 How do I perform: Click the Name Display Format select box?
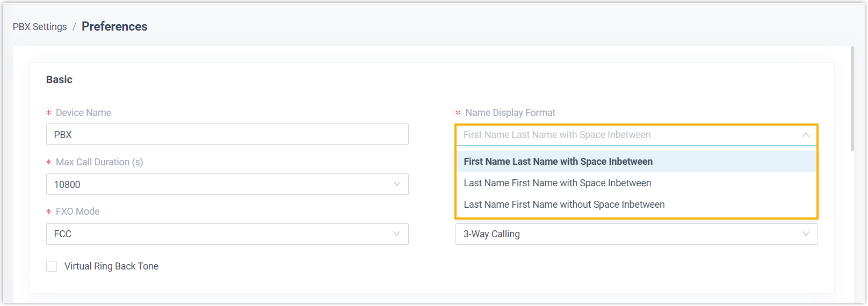point(628,135)
